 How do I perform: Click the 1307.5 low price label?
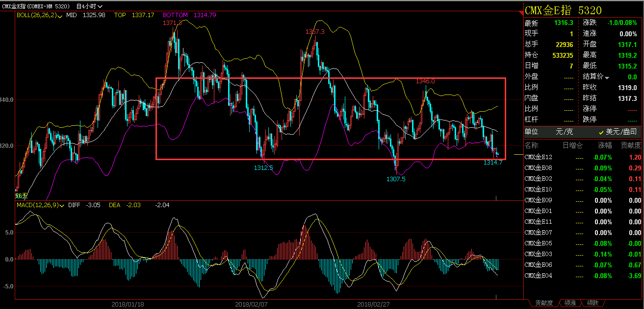pos(396,179)
